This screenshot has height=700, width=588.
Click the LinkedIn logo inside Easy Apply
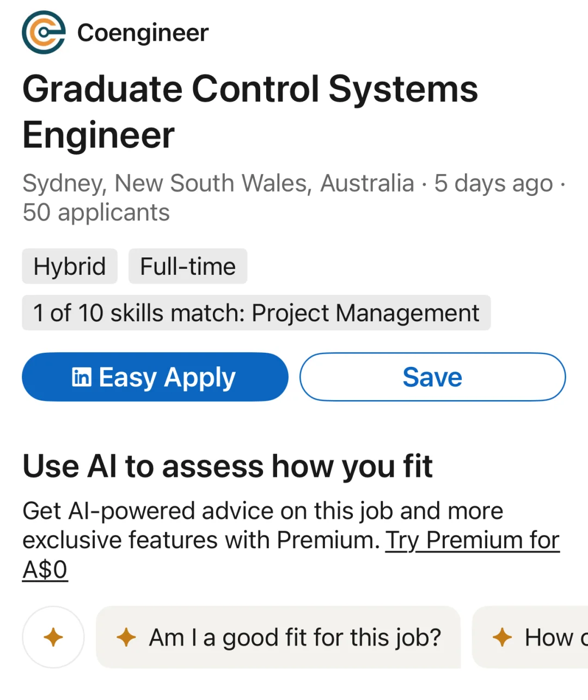coord(82,377)
